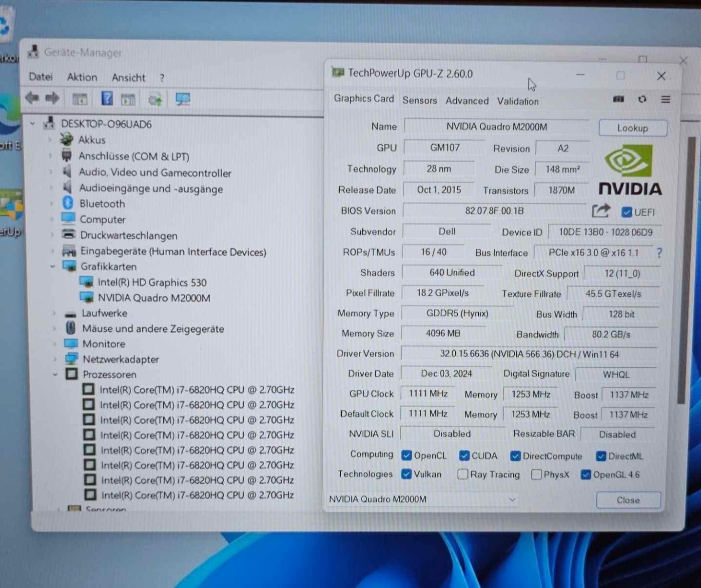Viewport: 701px width, 588px height.
Task: Click the Netzwerkadapter icon
Action: 71,359
